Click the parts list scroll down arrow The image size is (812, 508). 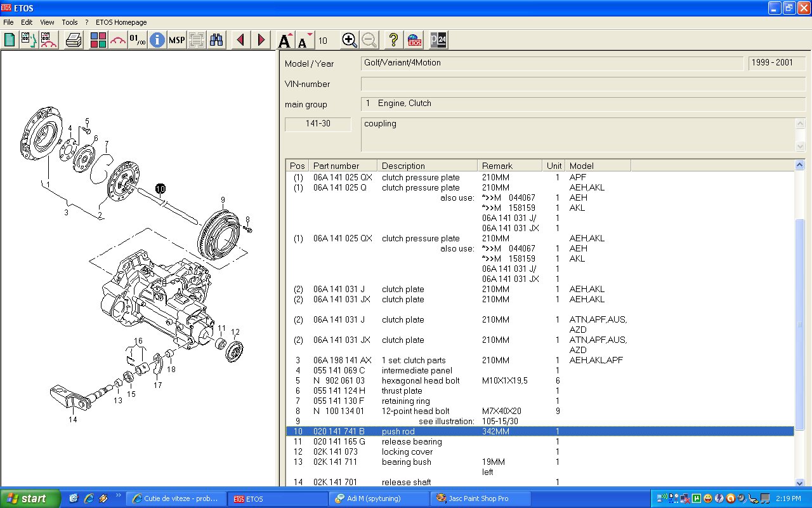tap(800, 483)
